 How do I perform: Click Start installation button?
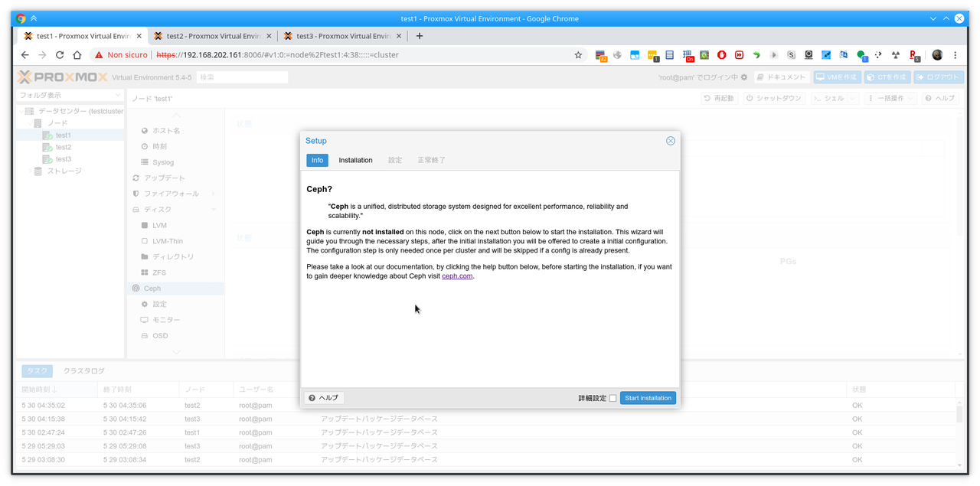tap(648, 398)
